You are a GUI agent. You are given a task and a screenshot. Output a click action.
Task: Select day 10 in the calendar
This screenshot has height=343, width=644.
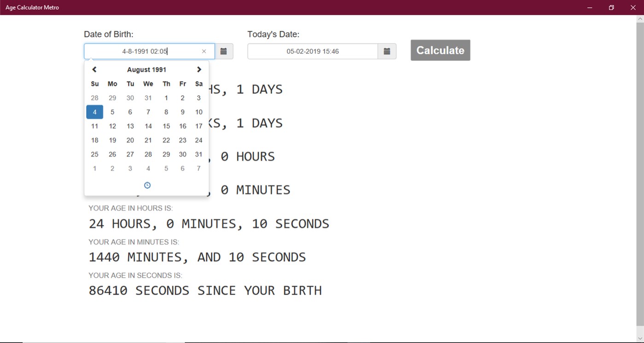click(198, 112)
